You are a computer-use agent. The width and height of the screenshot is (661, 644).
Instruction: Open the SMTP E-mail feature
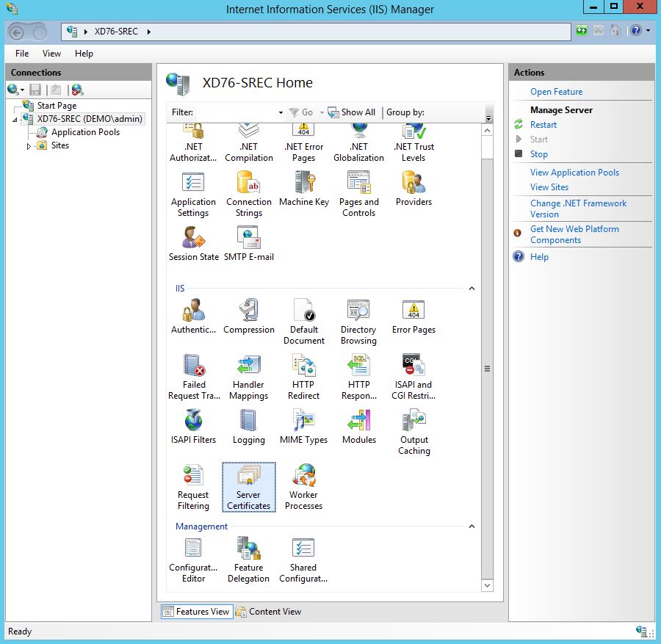(248, 243)
